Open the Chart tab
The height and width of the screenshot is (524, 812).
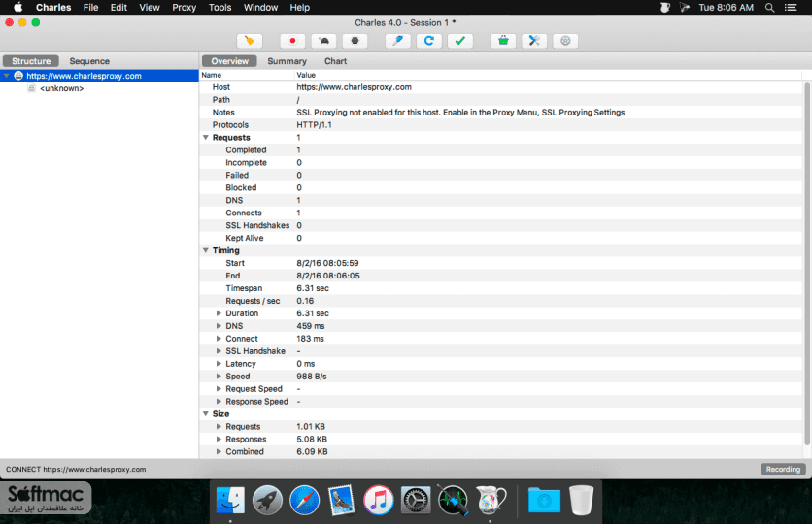pyautogui.click(x=335, y=61)
